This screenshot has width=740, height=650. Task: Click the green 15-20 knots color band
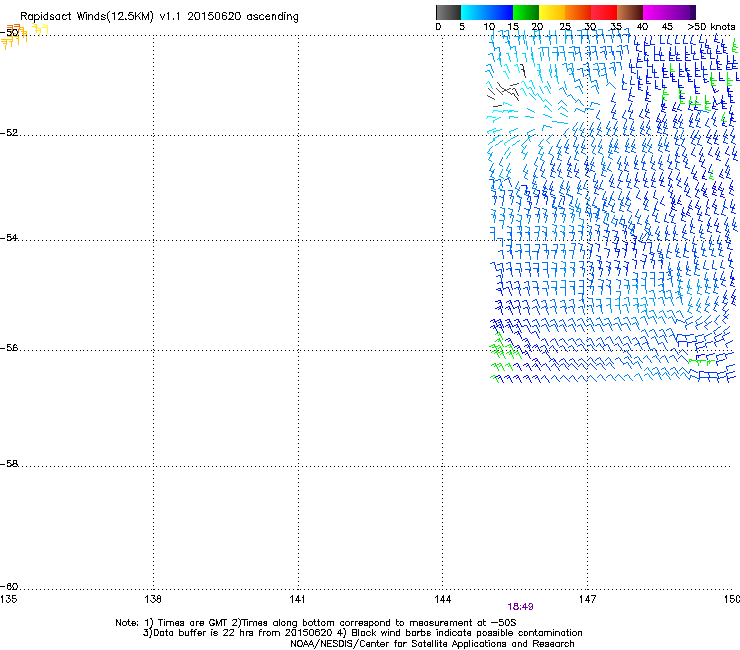pyautogui.click(x=526, y=12)
